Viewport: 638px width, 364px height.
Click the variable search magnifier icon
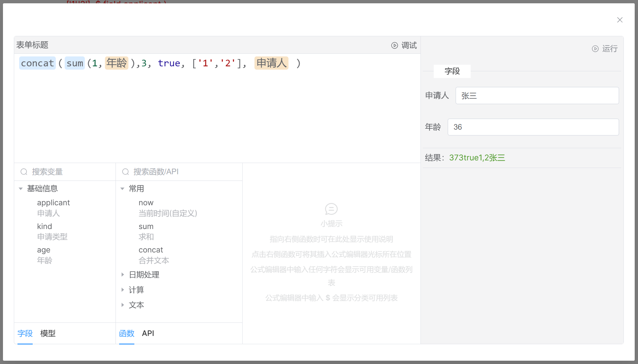point(24,172)
